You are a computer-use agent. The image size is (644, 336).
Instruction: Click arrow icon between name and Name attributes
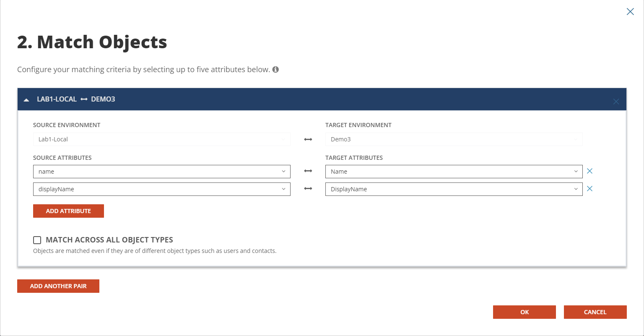[x=308, y=171]
